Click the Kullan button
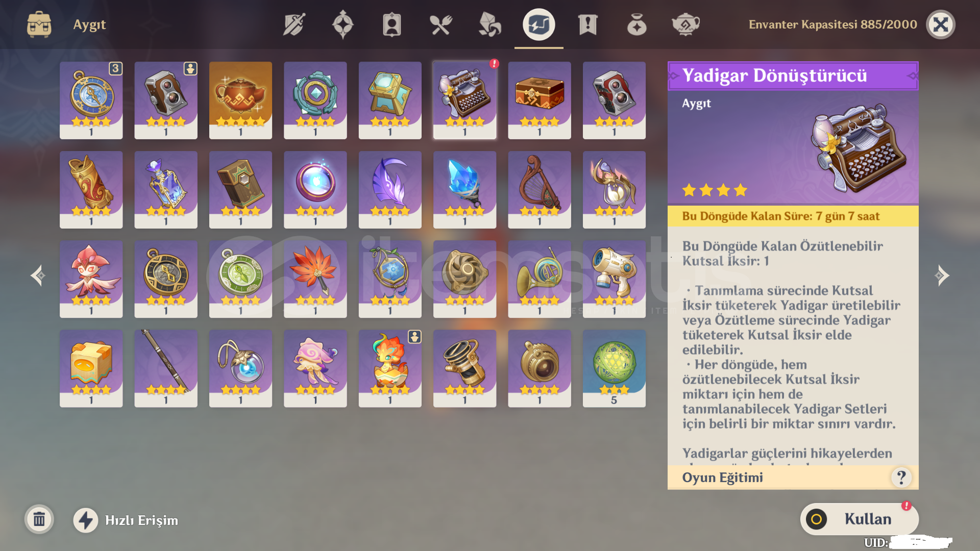Viewport: 980px width, 551px height. coord(860,519)
